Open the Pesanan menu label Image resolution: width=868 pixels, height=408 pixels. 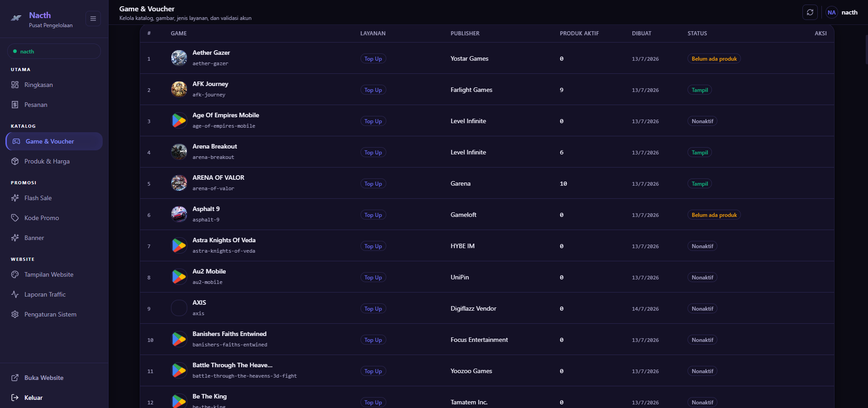coord(36,105)
